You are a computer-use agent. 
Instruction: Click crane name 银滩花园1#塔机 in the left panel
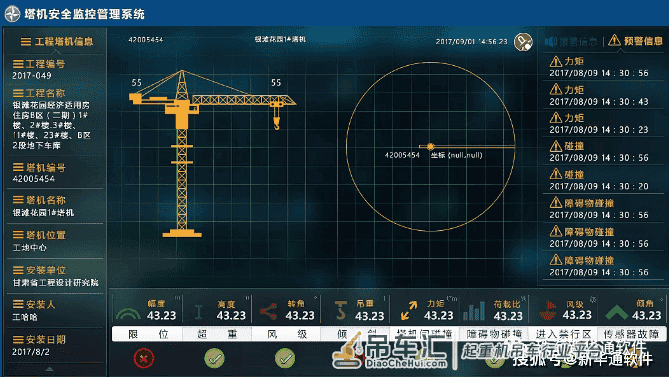coord(43,212)
